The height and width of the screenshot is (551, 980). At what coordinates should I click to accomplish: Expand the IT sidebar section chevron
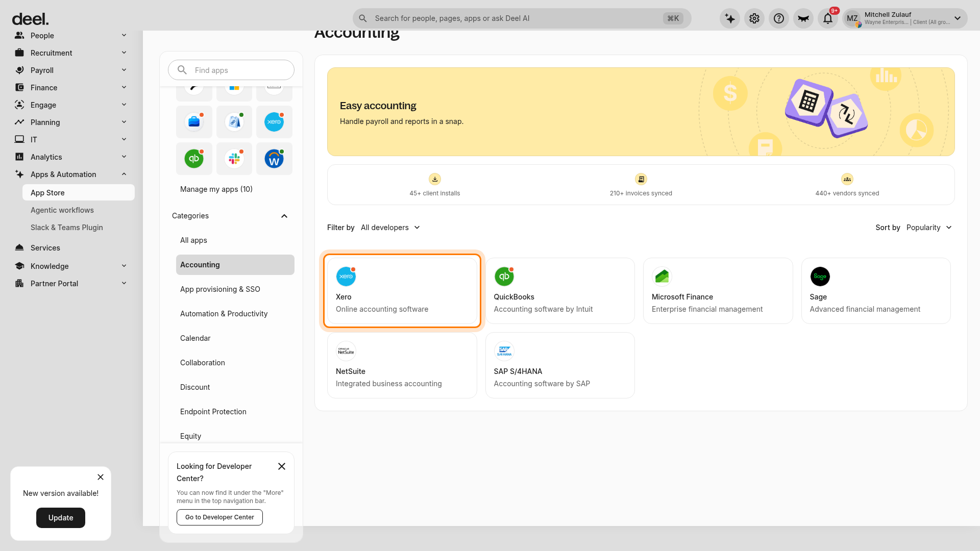(124, 140)
